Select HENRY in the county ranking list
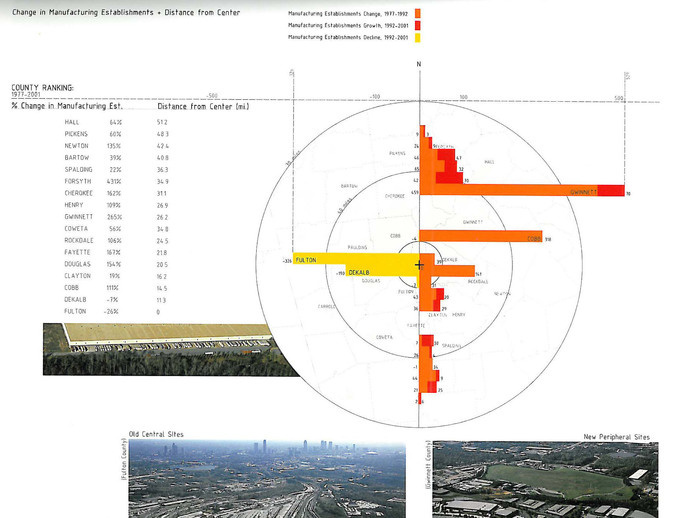Viewport: 692px width, 518px height. (74, 205)
